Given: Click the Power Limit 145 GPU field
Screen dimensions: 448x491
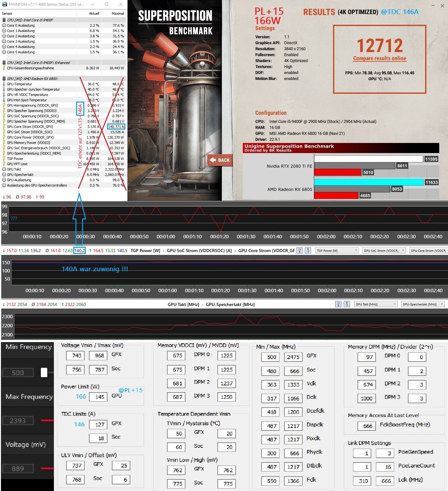Looking at the screenshot, I should (x=99, y=397).
